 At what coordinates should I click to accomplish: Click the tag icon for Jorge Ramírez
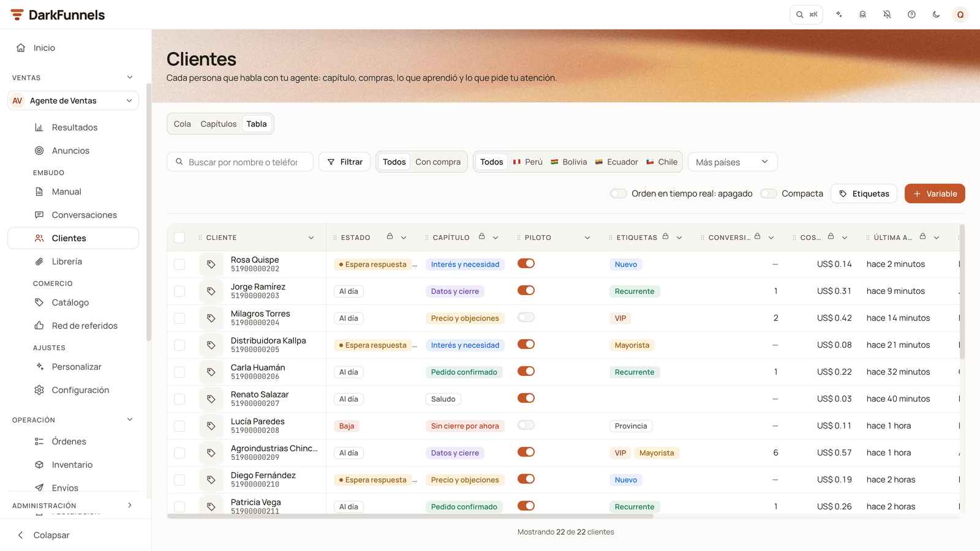(x=211, y=291)
